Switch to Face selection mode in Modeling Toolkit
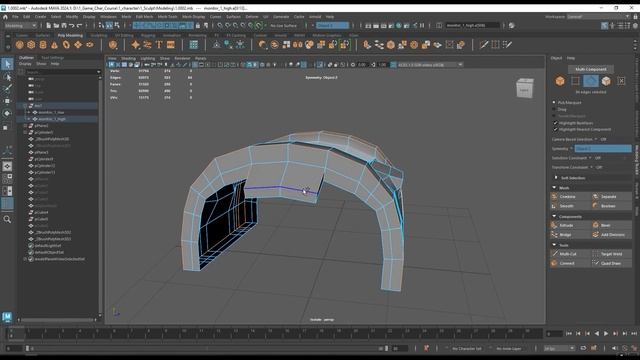Screen dimensions: 640x360 coord(606,81)
